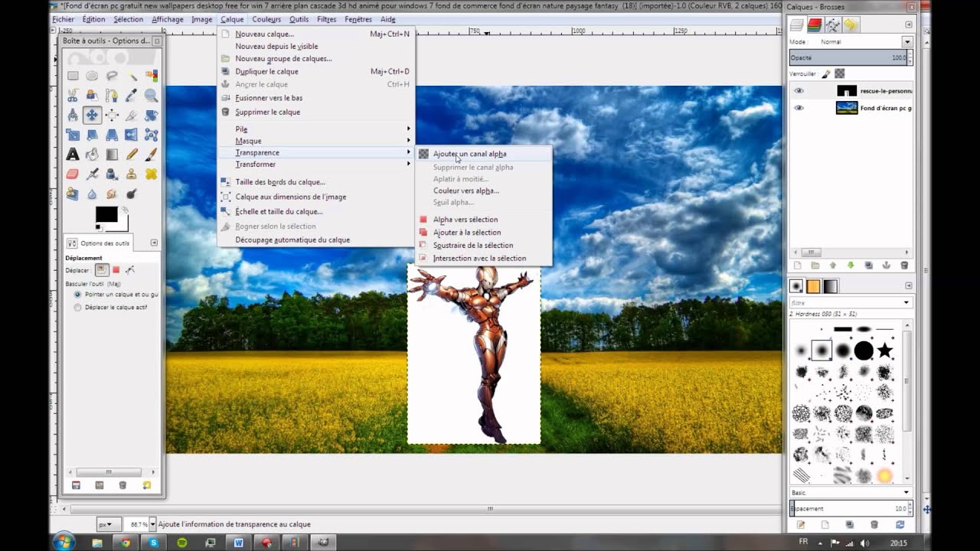This screenshot has height=551, width=980.
Task: Toggle visibility of Fond d'écran layer
Action: tap(799, 108)
